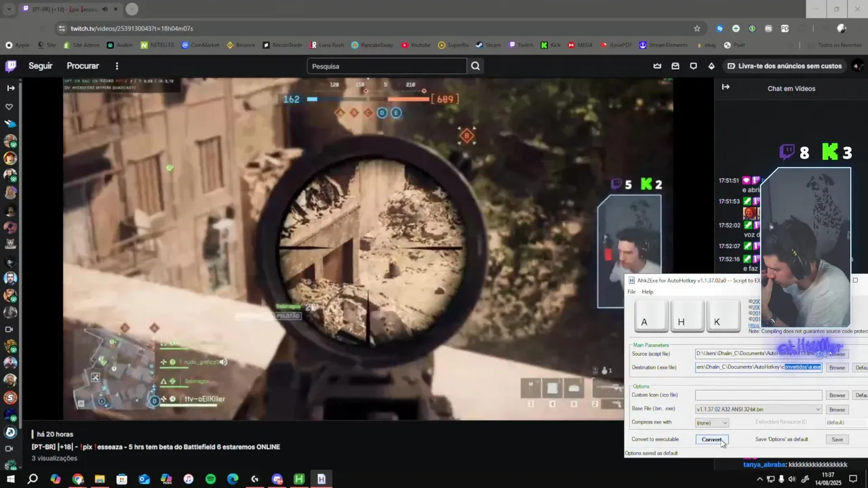Open the Youtube bookmark

[x=416, y=45]
